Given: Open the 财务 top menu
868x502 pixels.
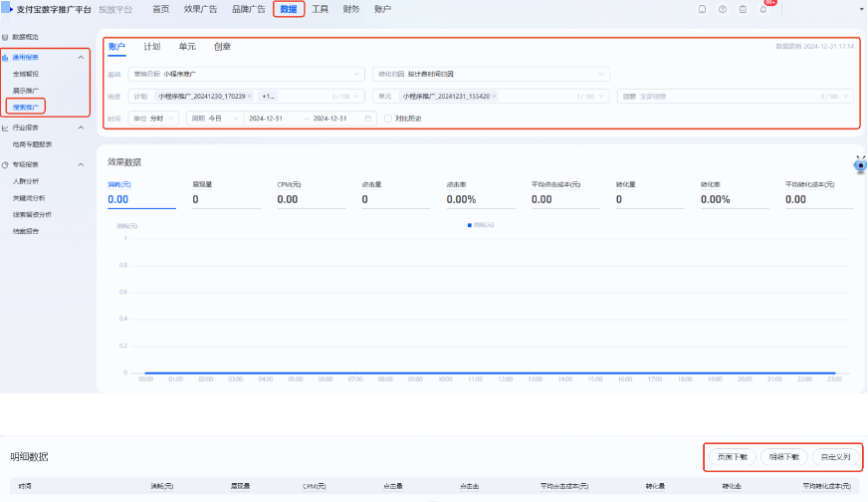Looking at the screenshot, I should tap(351, 9).
